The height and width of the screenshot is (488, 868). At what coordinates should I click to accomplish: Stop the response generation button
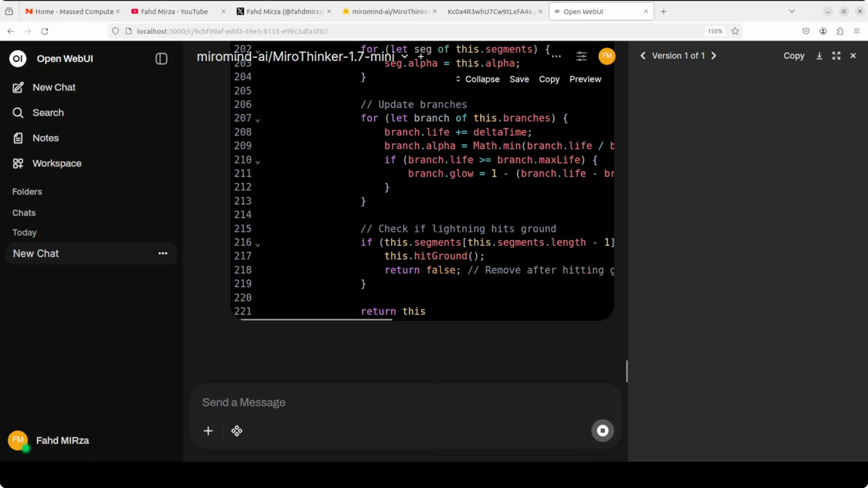603,431
